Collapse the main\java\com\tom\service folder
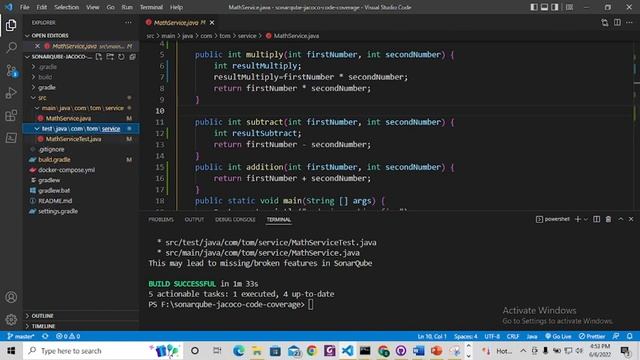Screen dimensions: 640x360 click(x=82, y=108)
